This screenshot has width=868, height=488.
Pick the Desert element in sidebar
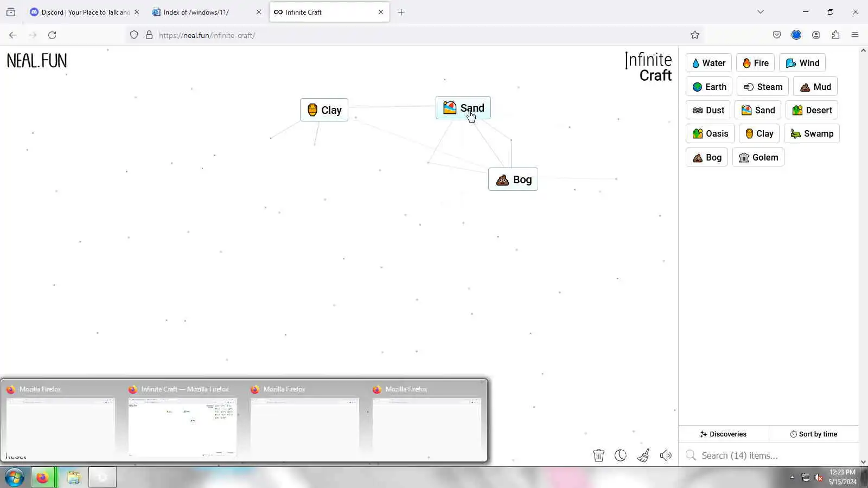pos(812,110)
